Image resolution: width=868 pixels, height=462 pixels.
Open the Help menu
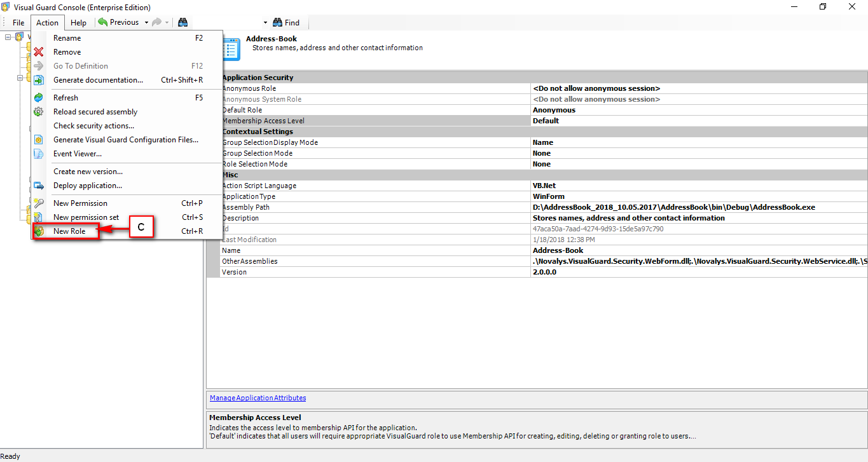(79, 22)
